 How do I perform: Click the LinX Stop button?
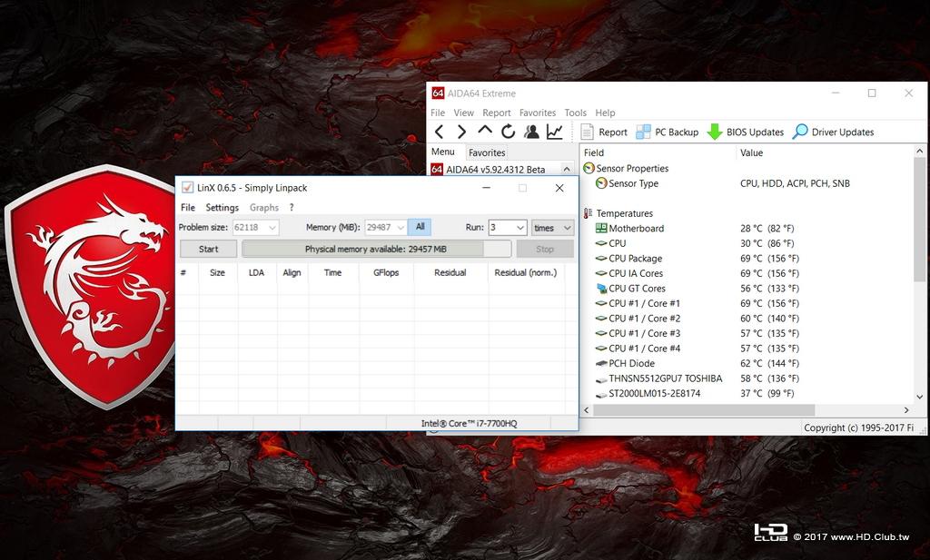545,249
